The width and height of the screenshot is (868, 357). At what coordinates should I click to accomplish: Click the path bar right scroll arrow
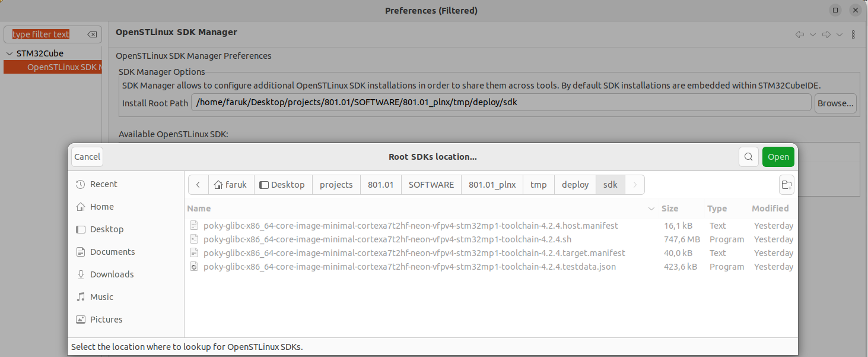[635, 185]
